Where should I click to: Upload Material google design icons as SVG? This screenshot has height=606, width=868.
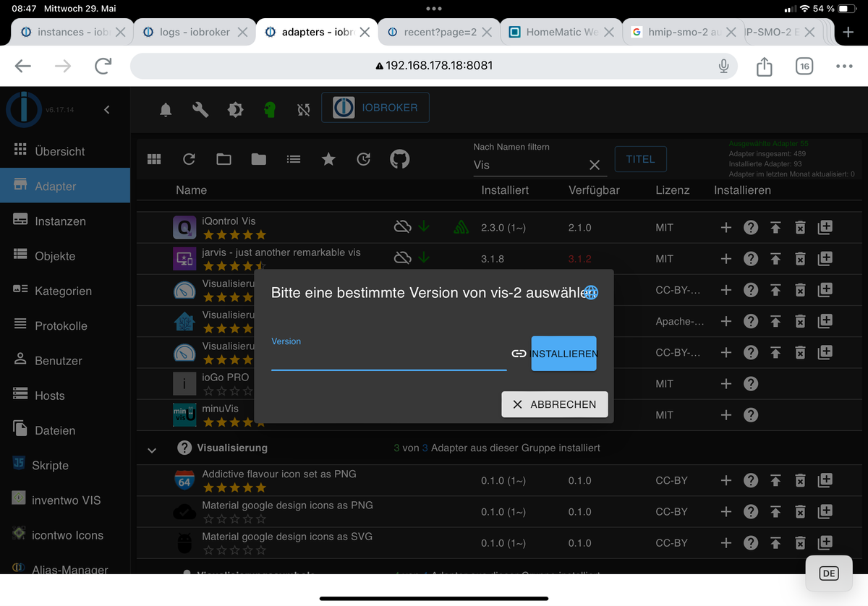775,543
